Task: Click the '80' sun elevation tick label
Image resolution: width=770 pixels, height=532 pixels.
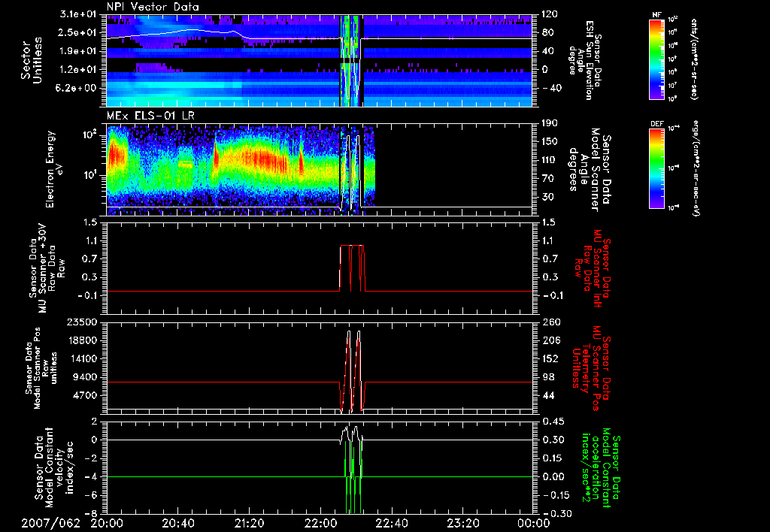Action: coord(547,32)
